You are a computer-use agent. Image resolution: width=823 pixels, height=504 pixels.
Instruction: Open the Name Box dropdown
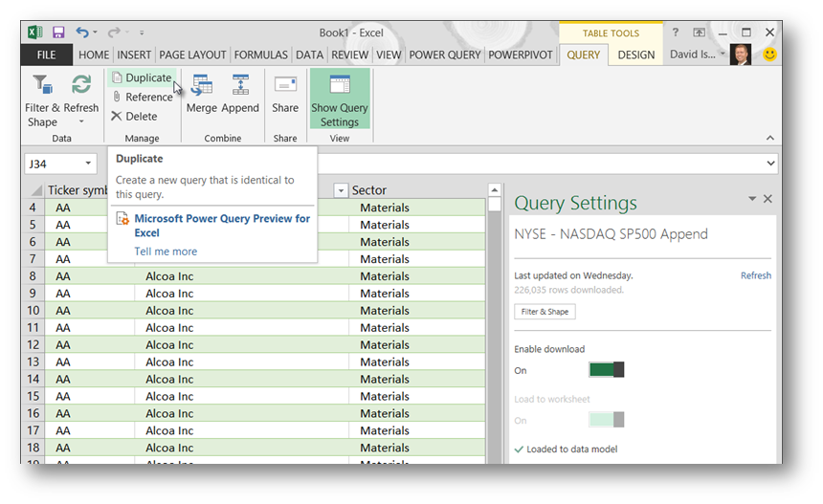pyautogui.click(x=88, y=164)
